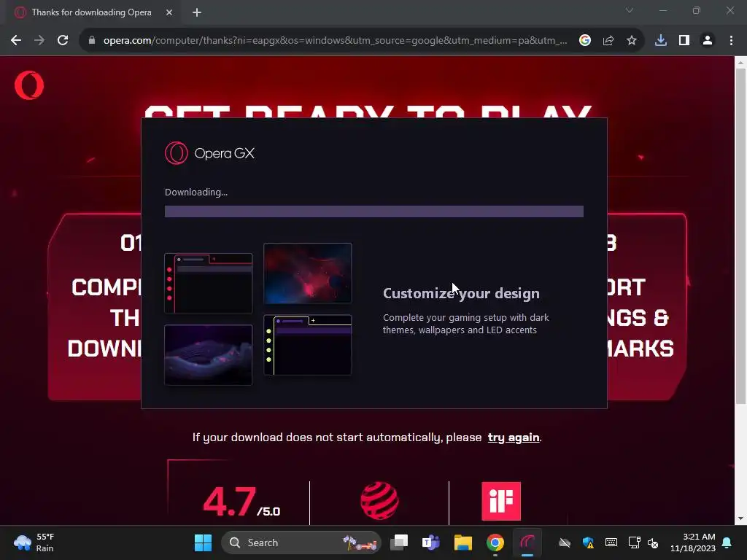Click the Downloading progress bar
This screenshot has width=747, height=560.
coord(374,211)
